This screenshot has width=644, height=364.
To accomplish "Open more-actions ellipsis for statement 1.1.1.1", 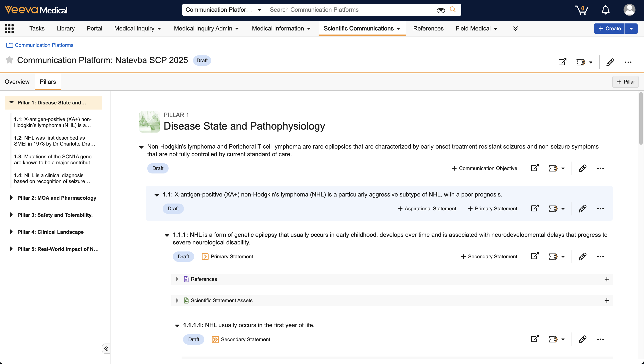I will 600,339.
